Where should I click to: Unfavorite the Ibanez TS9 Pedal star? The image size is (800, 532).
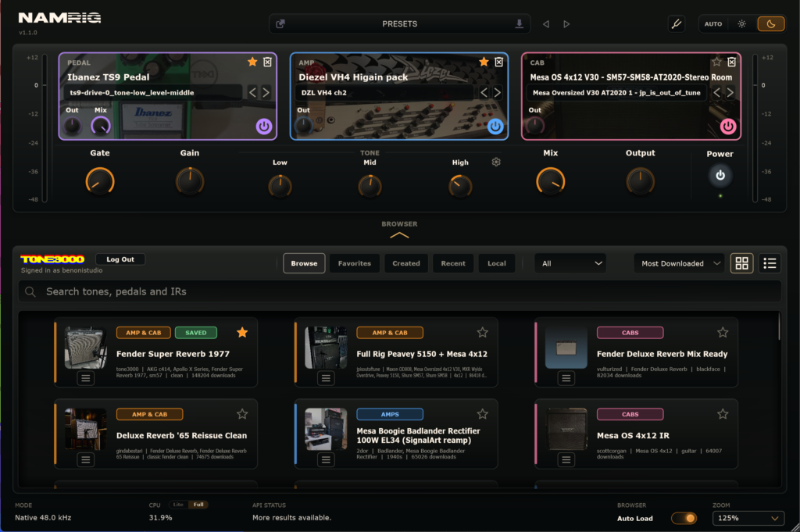point(252,62)
